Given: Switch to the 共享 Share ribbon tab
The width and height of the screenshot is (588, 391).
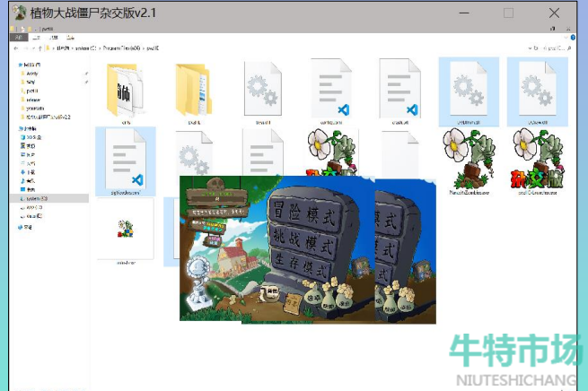Looking at the screenshot, I should pos(54,38).
